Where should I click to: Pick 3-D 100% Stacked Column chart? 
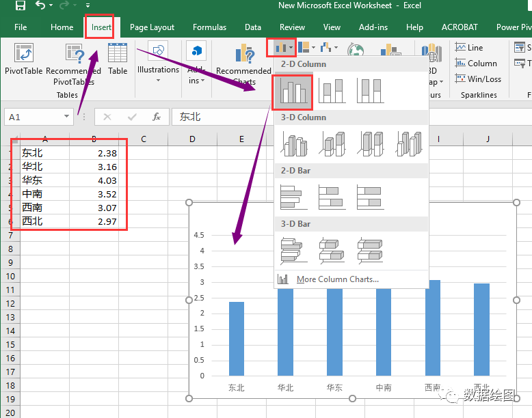click(x=371, y=144)
